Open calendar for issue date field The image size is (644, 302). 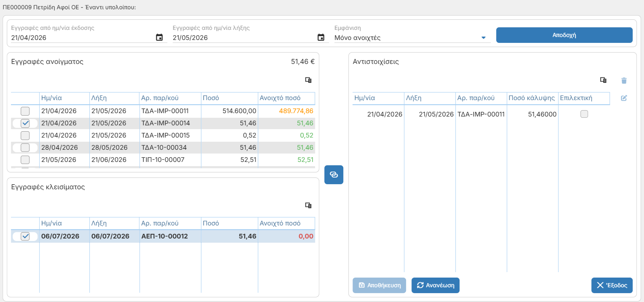[x=159, y=37]
